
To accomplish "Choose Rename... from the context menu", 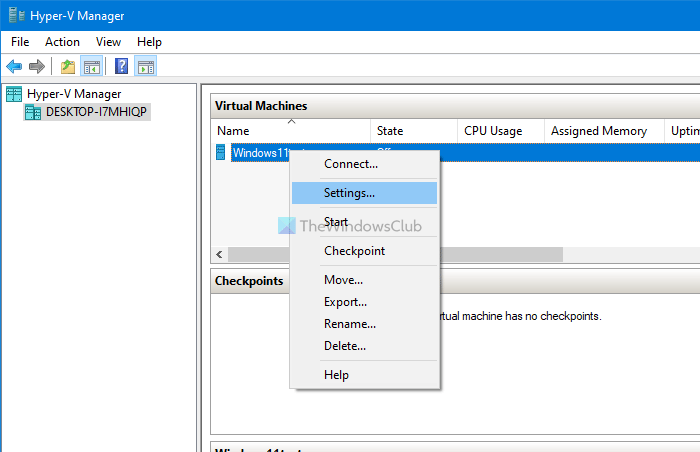I will [x=364, y=324].
